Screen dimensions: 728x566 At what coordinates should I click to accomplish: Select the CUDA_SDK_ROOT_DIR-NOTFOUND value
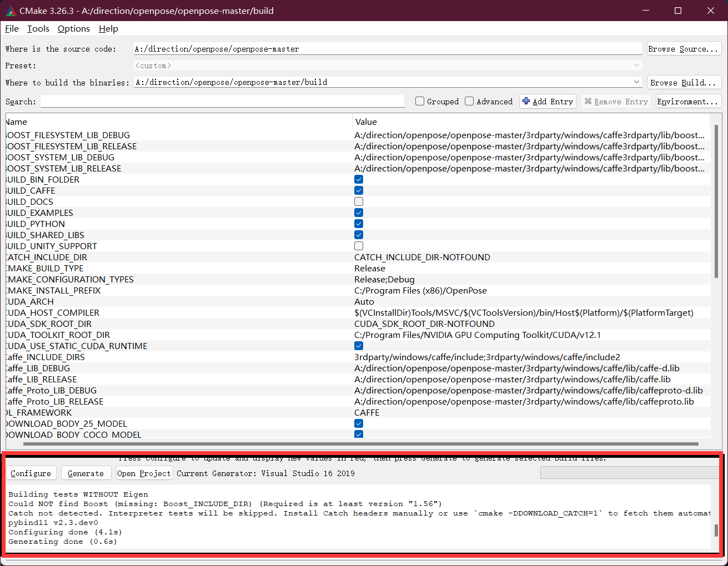(x=424, y=324)
